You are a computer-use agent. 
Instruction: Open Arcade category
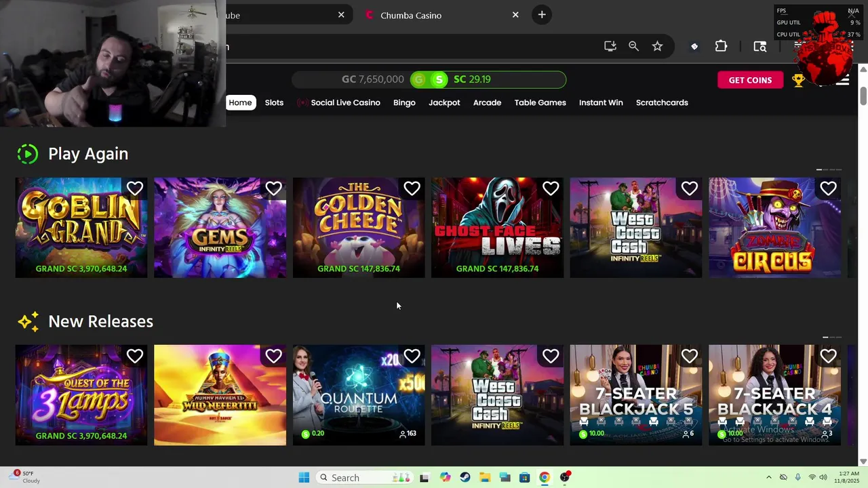point(487,102)
